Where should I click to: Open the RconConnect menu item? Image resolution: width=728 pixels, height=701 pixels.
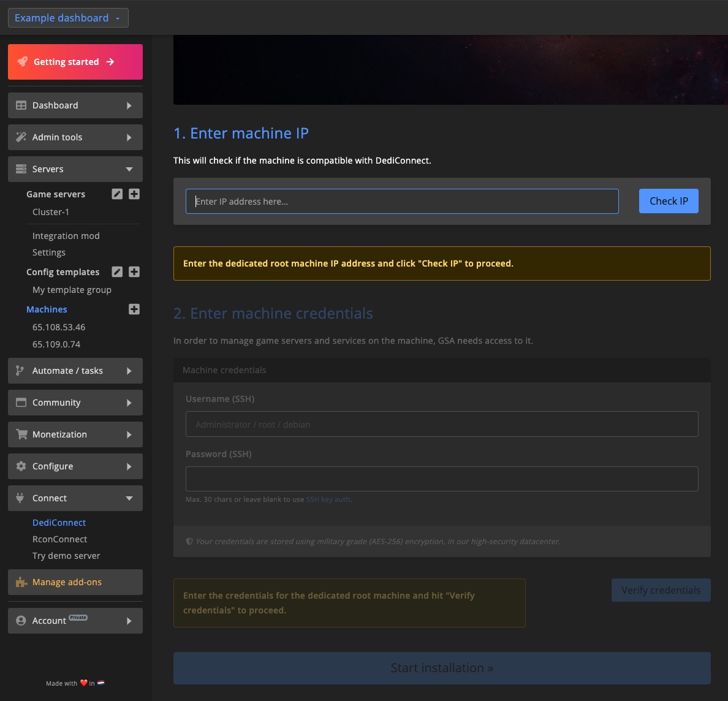(x=60, y=539)
